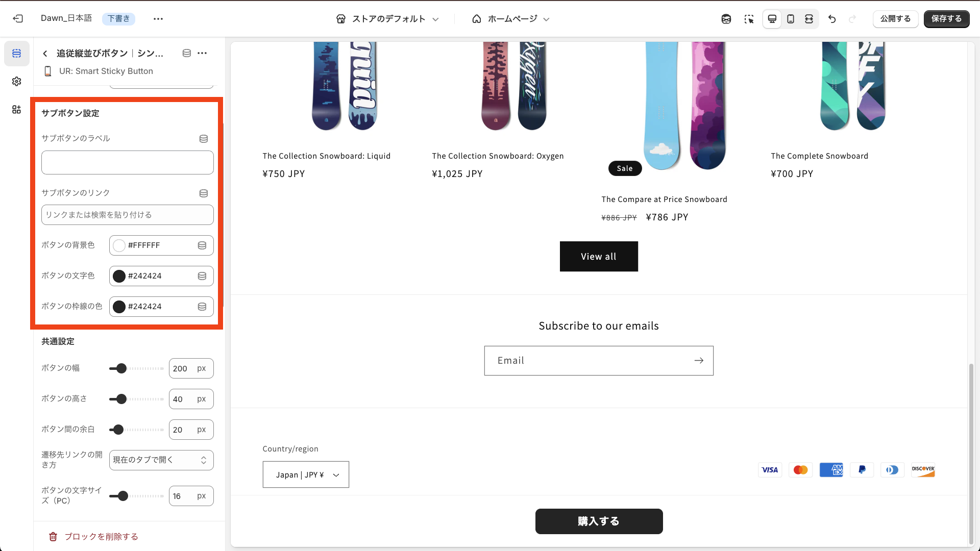
Task: Undo the last change
Action: [832, 18]
